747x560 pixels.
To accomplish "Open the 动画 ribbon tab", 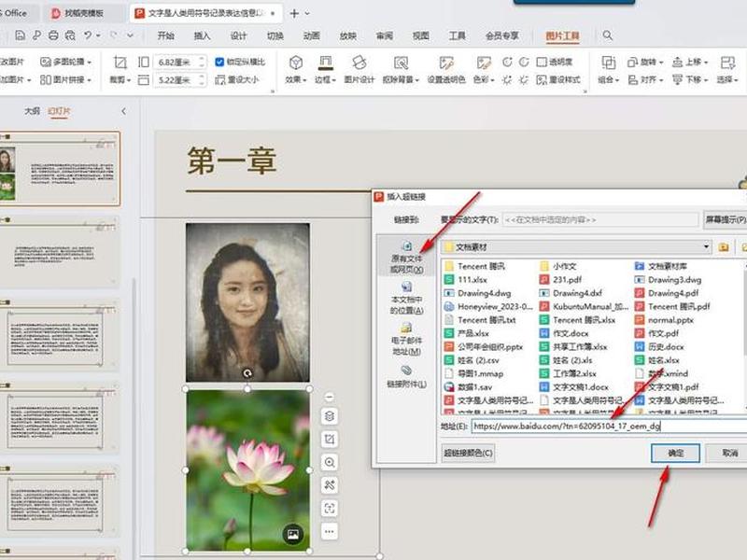I will 312,35.
